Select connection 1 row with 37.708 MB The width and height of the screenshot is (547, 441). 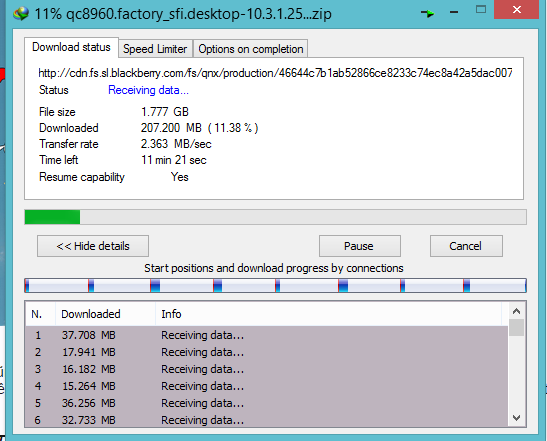267,335
